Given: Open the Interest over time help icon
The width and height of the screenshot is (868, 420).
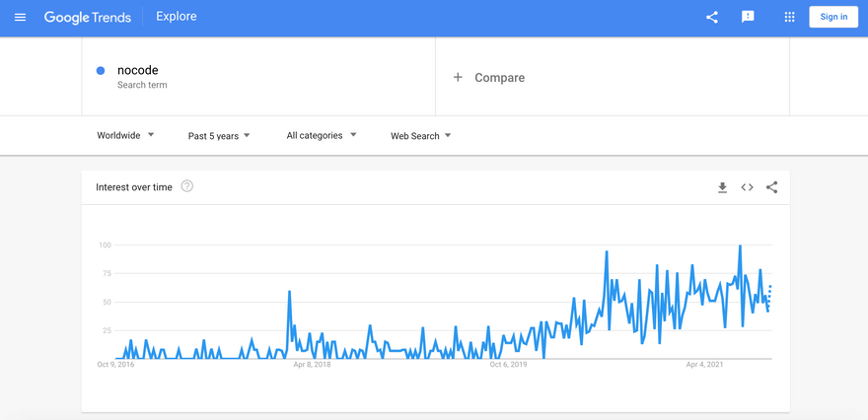Looking at the screenshot, I should point(187,186).
